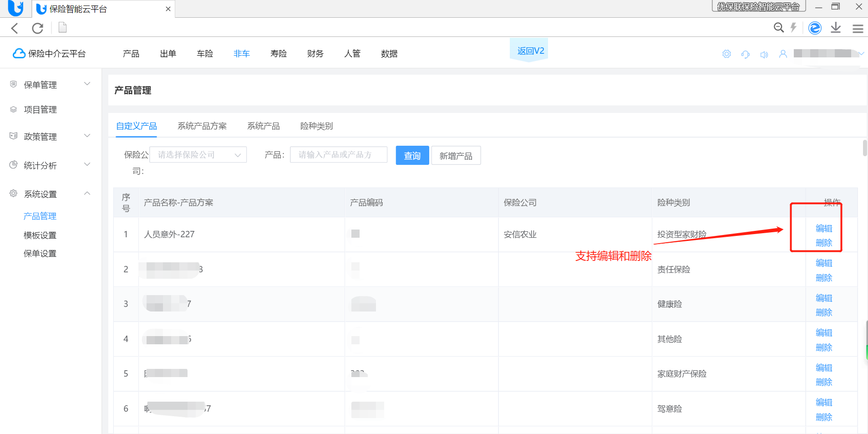
Task: Click the speaker announcement icon
Action: (764, 55)
